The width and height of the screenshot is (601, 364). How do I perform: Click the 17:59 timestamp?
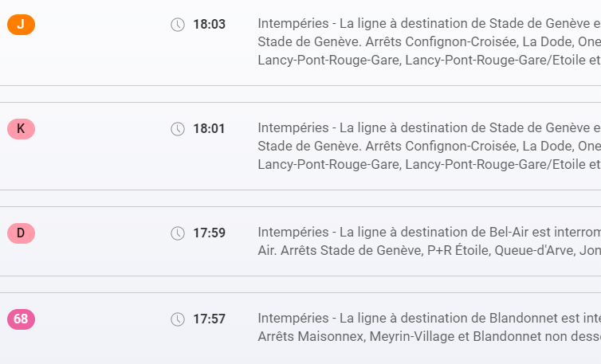(209, 233)
